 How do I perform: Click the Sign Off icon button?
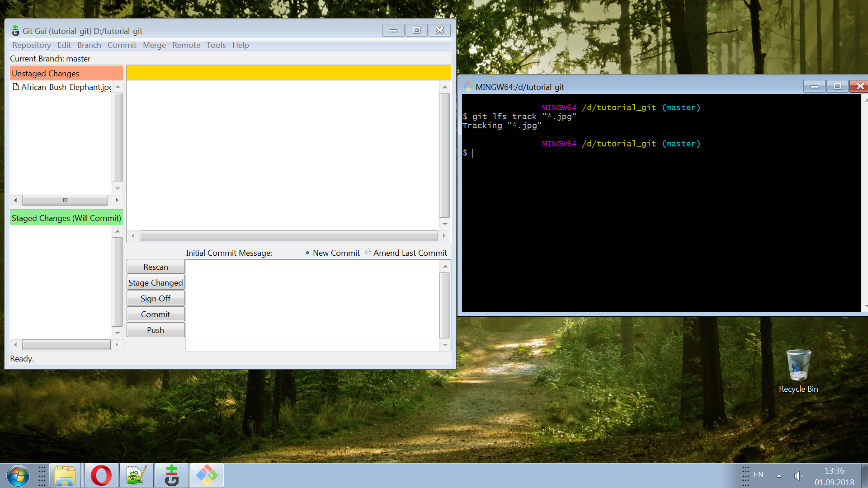click(x=156, y=299)
